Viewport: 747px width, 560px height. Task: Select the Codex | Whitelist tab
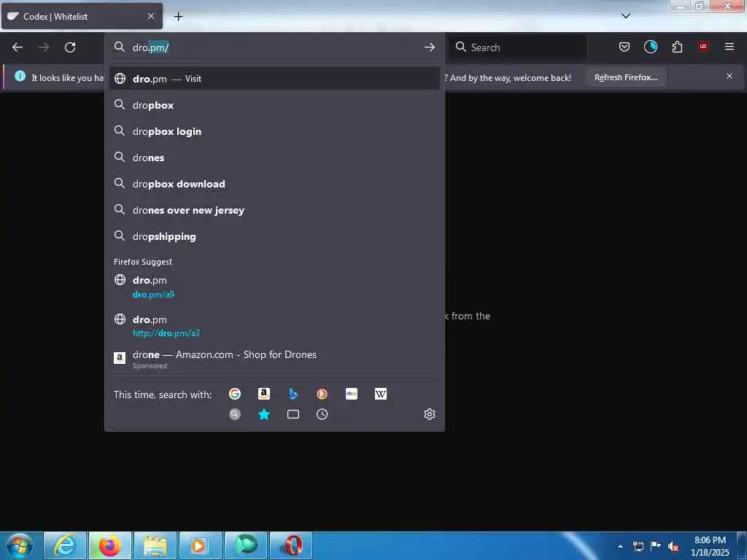[x=82, y=16]
